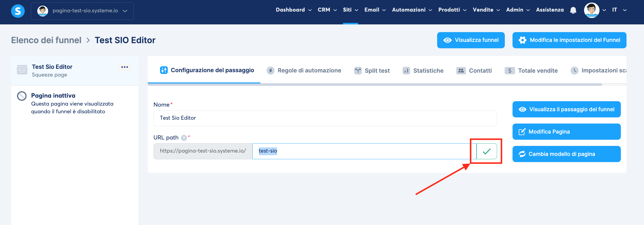Viewport: 644px width, 225px height.
Task: Go back to Elenco dei funnel
Action: [x=46, y=40]
